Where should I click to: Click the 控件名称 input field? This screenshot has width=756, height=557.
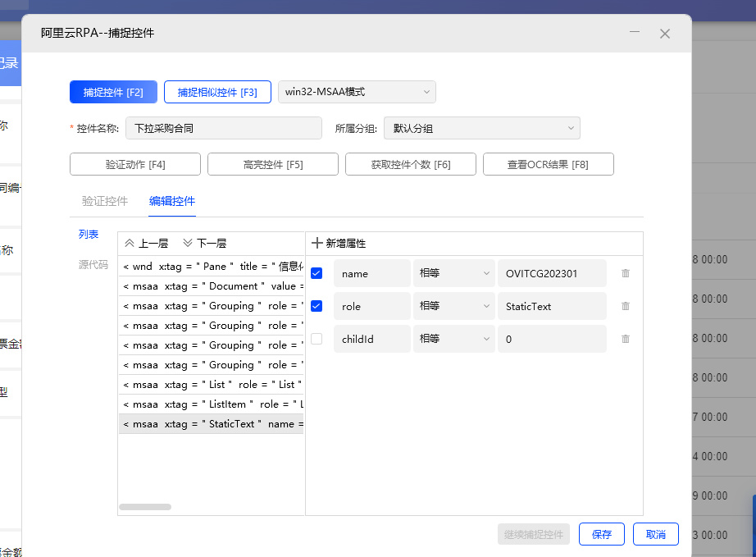click(223, 128)
